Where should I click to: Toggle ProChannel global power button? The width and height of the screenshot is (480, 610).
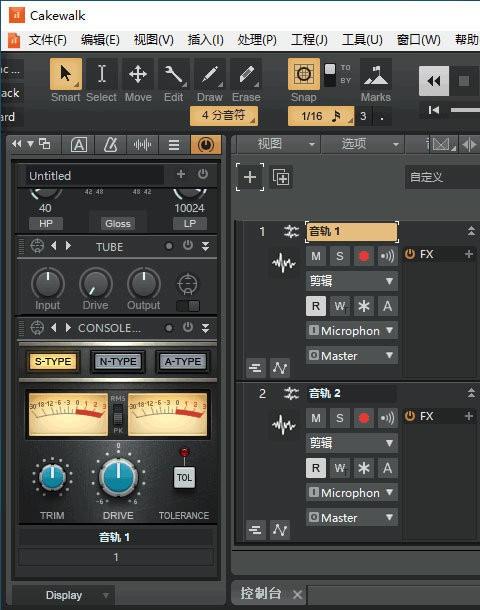coord(203,174)
